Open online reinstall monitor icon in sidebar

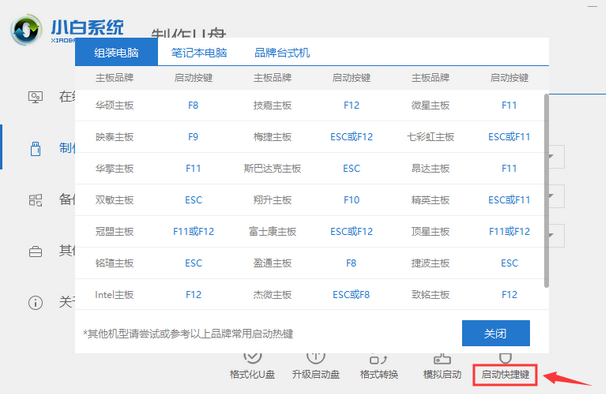(x=35, y=97)
